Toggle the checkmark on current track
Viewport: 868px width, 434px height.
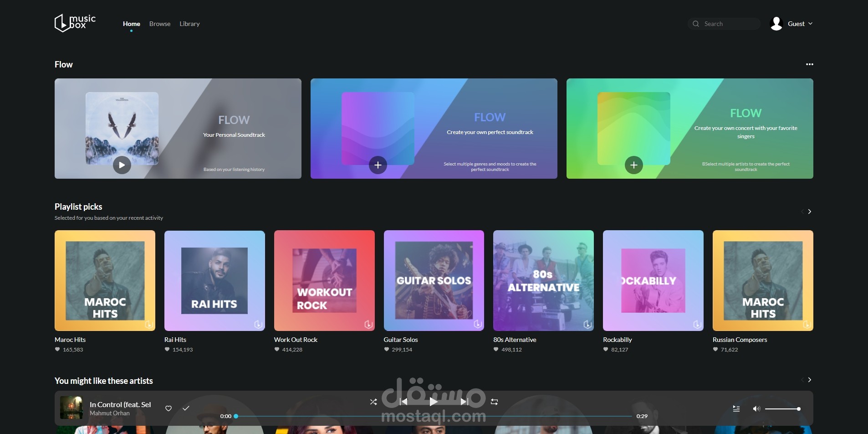(186, 408)
